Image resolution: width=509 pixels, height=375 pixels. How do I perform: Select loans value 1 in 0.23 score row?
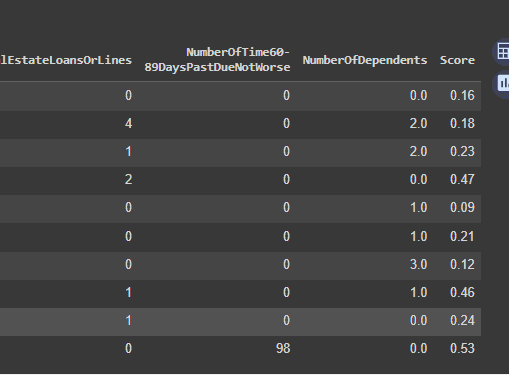[128, 152]
